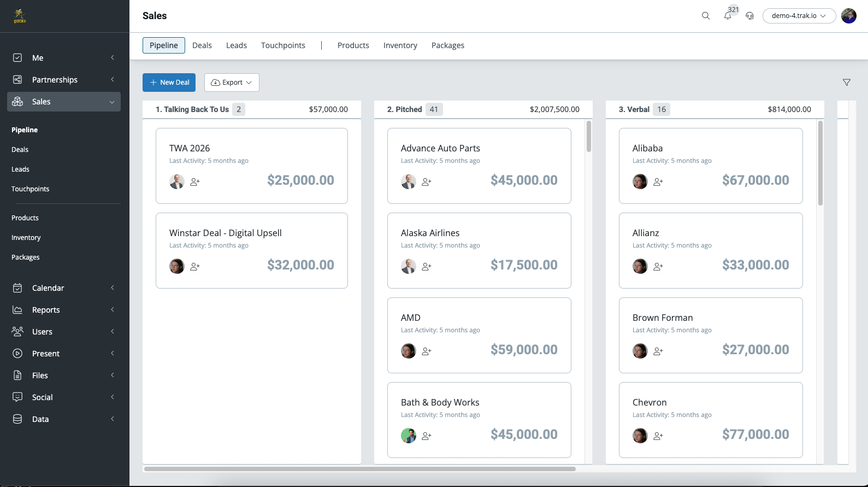Click the Social chat icon

(x=17, y=397)
